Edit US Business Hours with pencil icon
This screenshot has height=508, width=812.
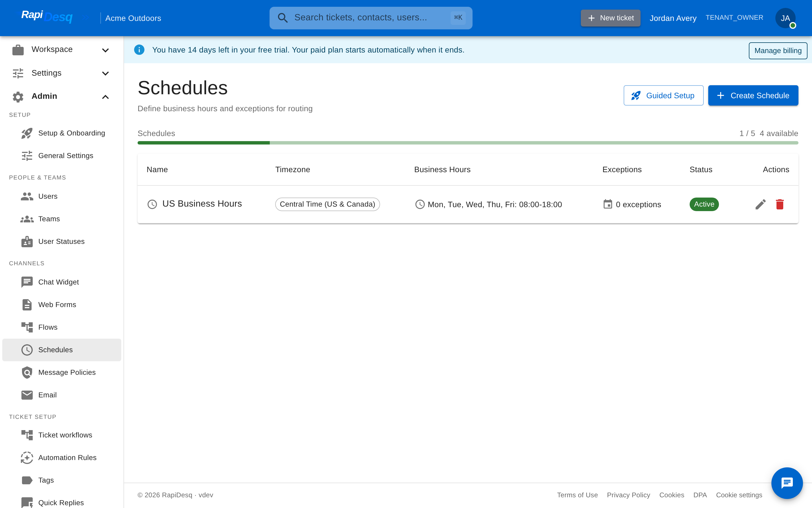(760, 204)
